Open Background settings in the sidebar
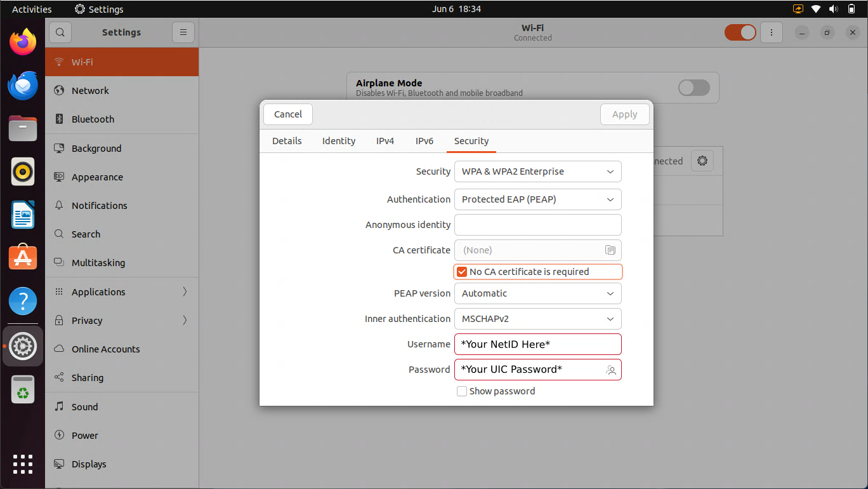Screen dimensions: 868x489 point(122,149)
